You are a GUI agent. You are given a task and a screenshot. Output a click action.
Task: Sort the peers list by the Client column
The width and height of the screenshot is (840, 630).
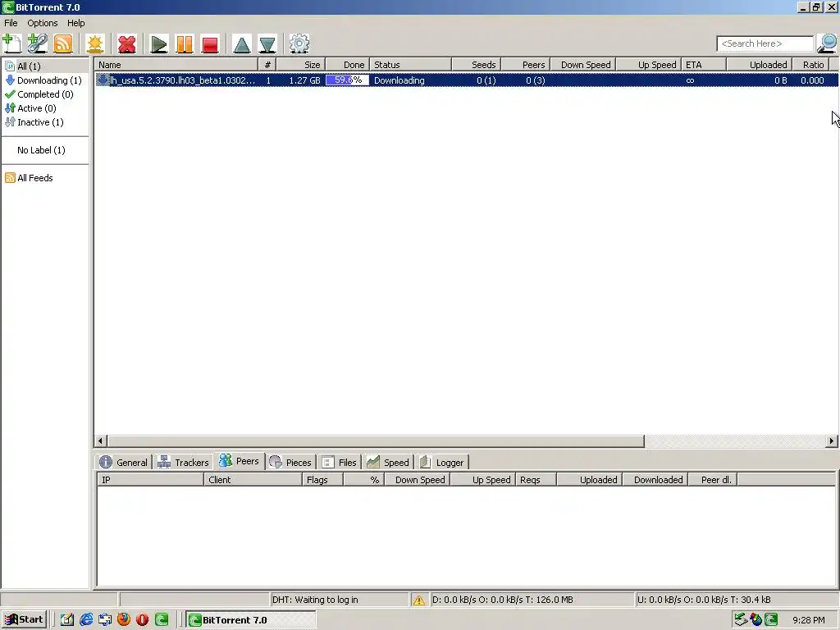pos(253,479)
